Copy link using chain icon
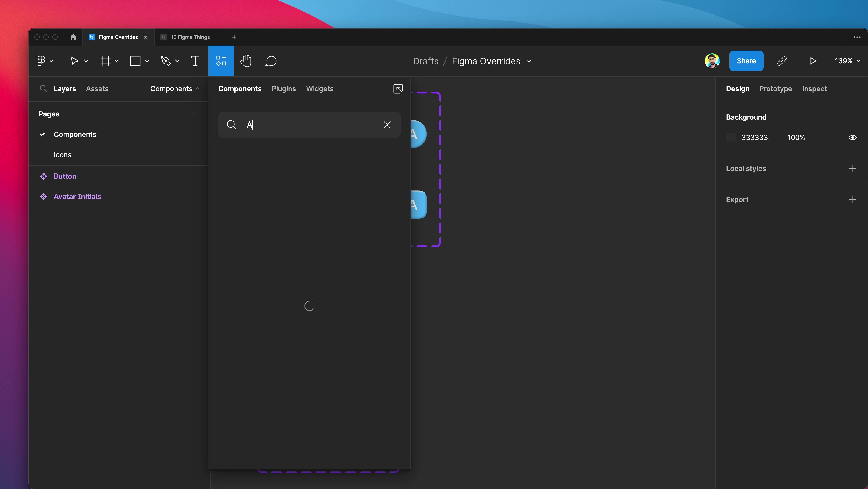Image resolution: width=868 pixels, height=489 pixels. click(782, 61)
